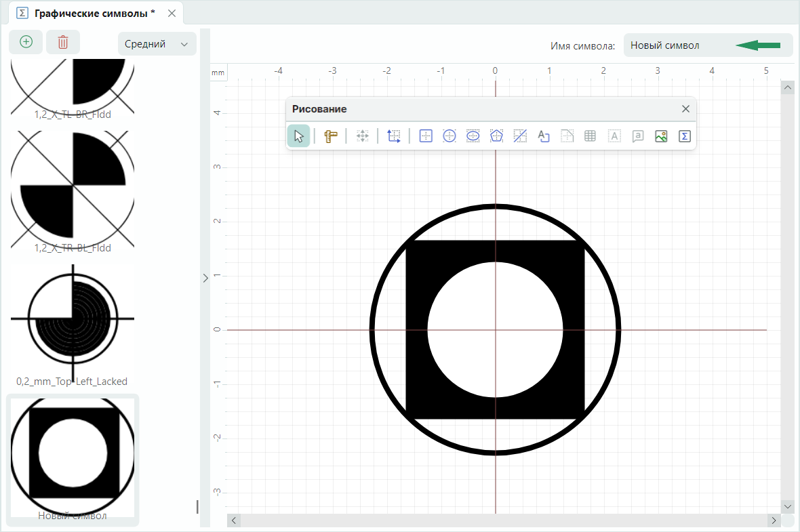Collapse the symbol list side panel

[x=205, y=278]
